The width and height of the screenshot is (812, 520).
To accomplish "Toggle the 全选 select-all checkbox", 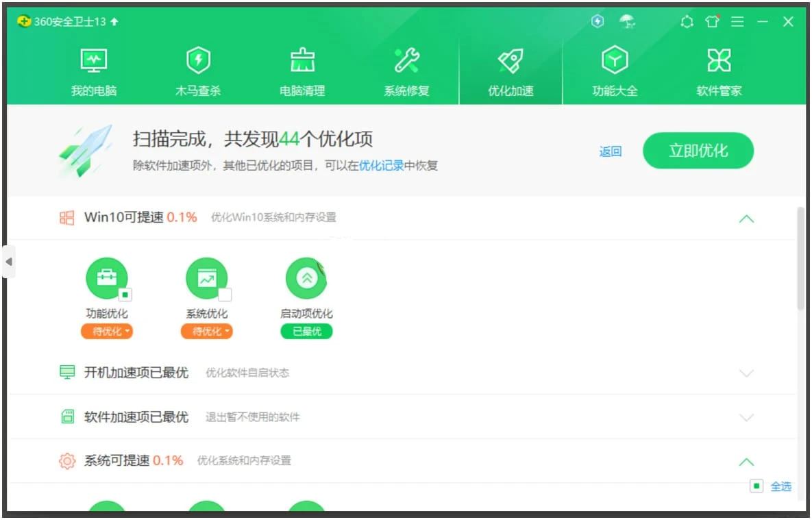I will pyautogui.click(x=756, y=486).
